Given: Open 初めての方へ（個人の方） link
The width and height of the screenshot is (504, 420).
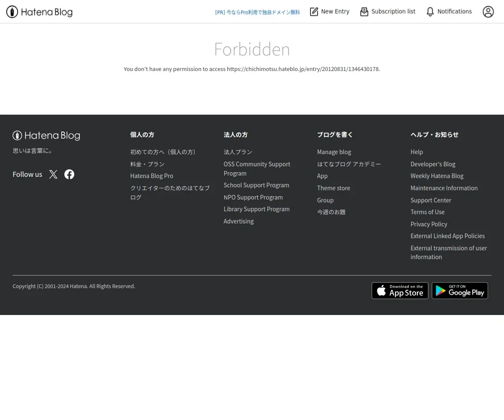Looking at the screenshot, I should click(x=164, y=152).
